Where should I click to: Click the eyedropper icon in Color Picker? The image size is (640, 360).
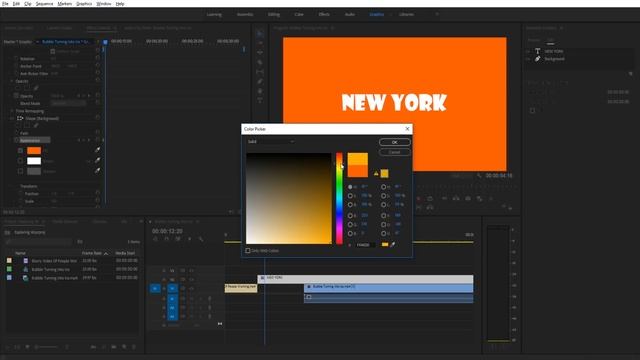click(x=393, y=244)
